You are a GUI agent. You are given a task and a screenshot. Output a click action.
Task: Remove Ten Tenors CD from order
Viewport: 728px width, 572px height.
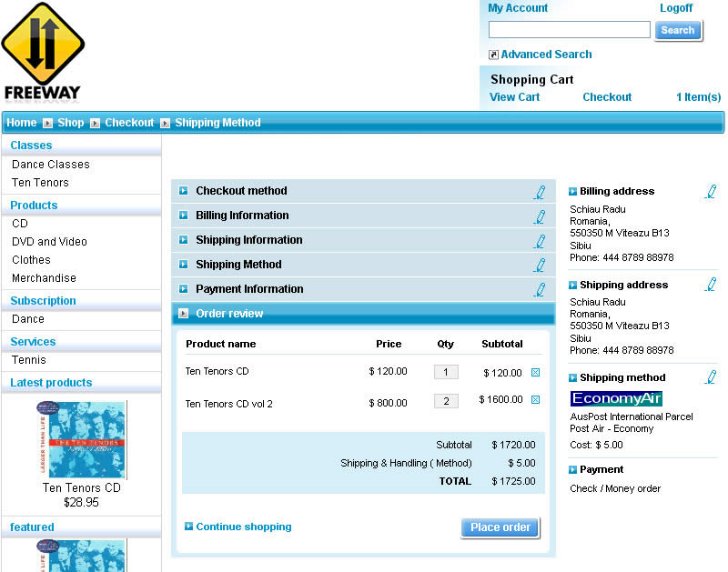(535, 372)
